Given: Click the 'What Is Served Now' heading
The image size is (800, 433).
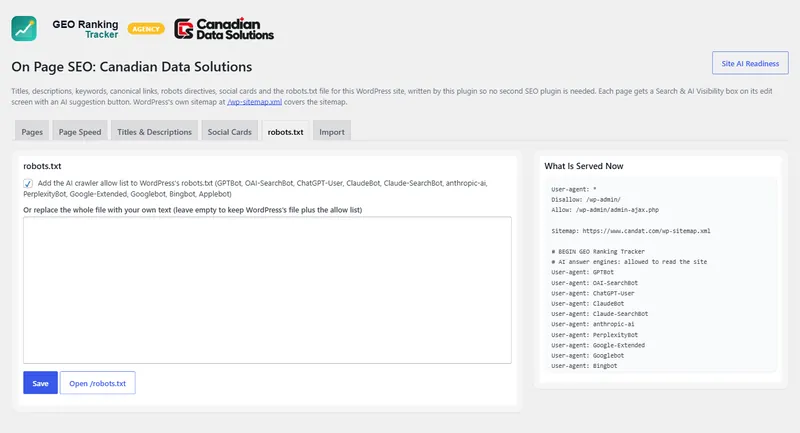Looking at the screenshot, I should click(584, 166).
